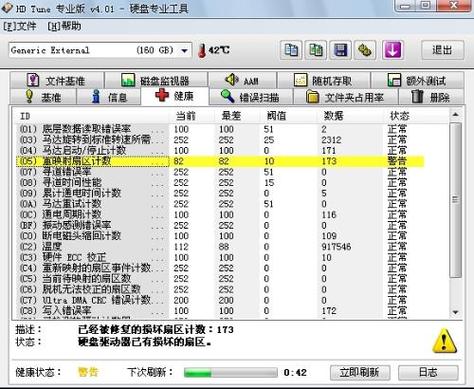Click the 0:42 refresh countdown
The height and width of the screenshot is (389, 474).
pyautogui.click(x=295, y=372)
